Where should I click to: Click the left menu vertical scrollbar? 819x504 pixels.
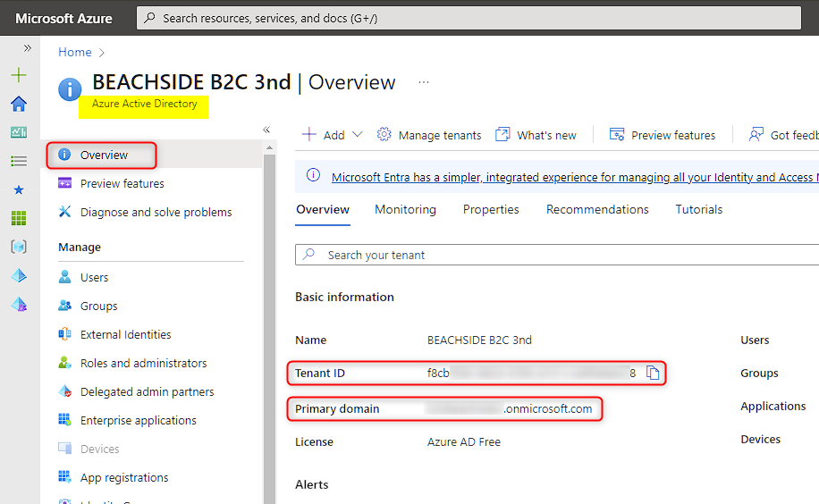pyautogui.click(x=269, y=329)
